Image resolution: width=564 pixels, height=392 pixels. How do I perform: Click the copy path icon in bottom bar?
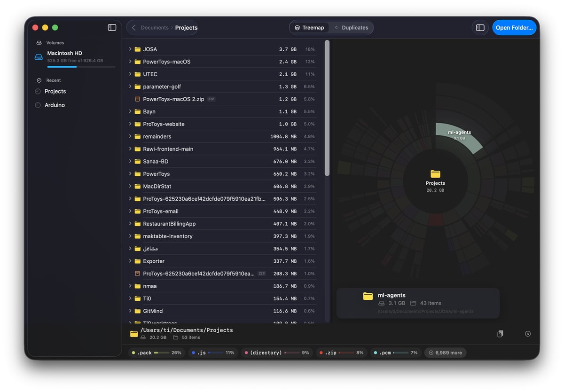(500, 334)
